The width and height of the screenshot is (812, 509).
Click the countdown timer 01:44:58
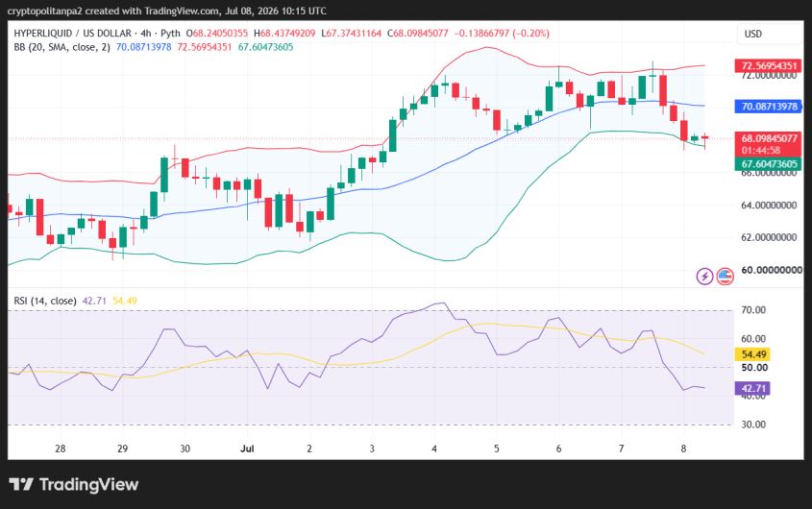(761, 150)
